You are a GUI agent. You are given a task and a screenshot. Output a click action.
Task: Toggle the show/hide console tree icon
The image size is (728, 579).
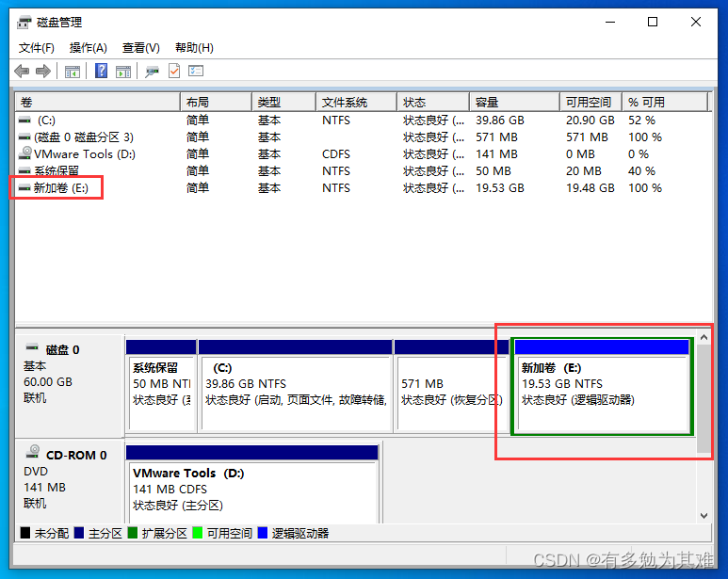point(72,72)
